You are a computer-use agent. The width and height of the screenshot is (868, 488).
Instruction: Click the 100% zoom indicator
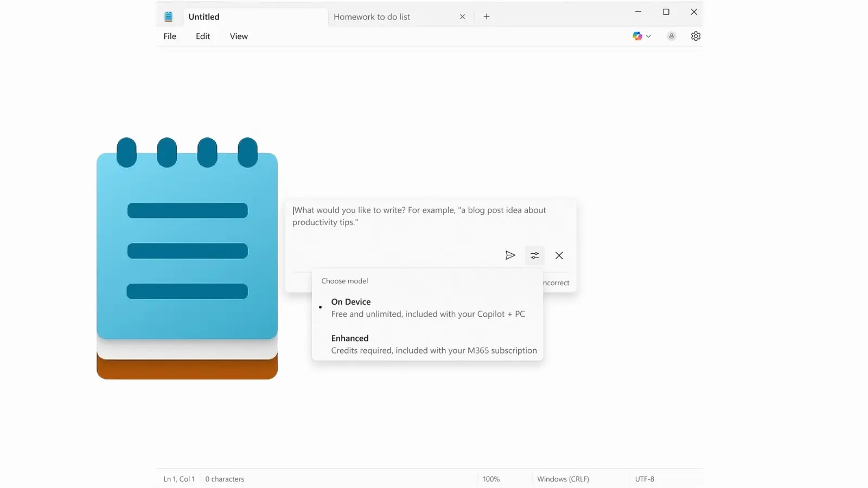pos(491,479)
